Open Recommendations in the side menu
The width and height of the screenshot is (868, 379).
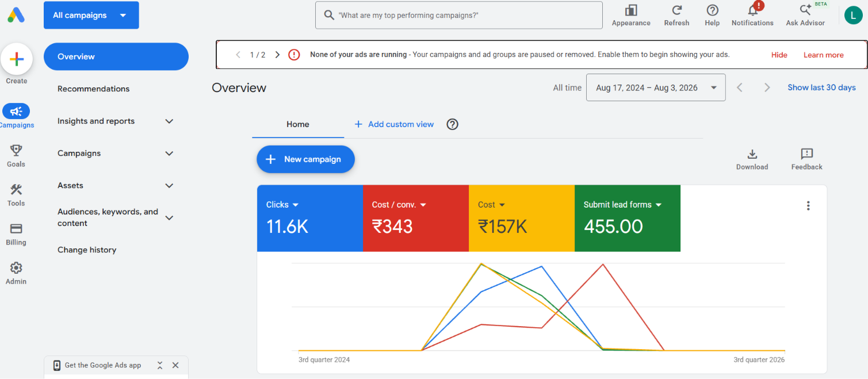94,89
